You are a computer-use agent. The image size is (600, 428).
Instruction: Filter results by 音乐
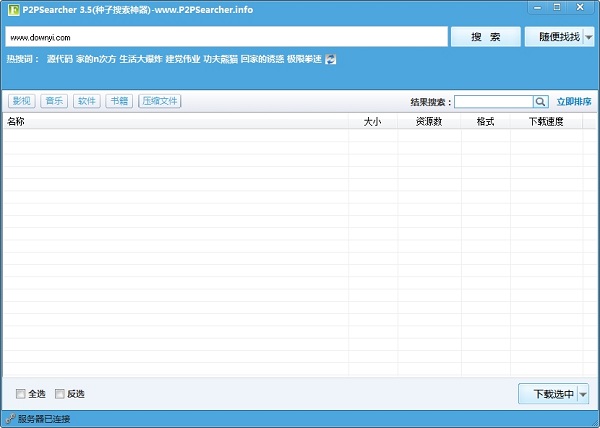[54, 101]
